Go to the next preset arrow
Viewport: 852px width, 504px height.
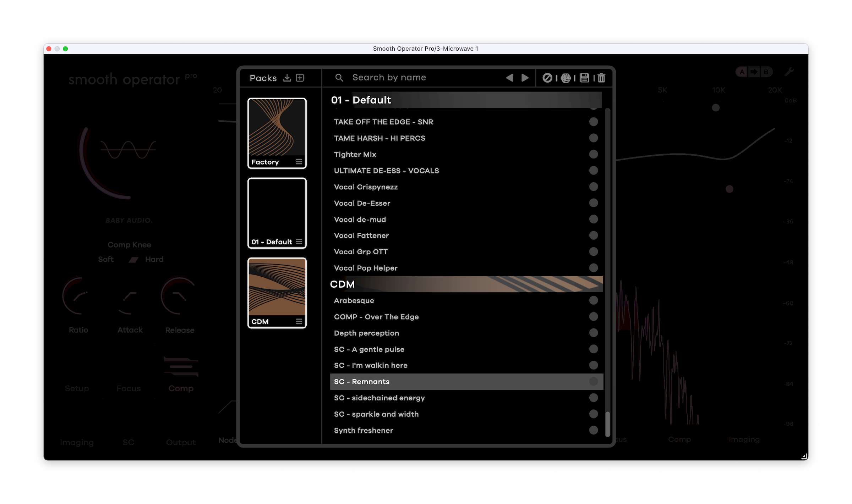tap(525, 78)
